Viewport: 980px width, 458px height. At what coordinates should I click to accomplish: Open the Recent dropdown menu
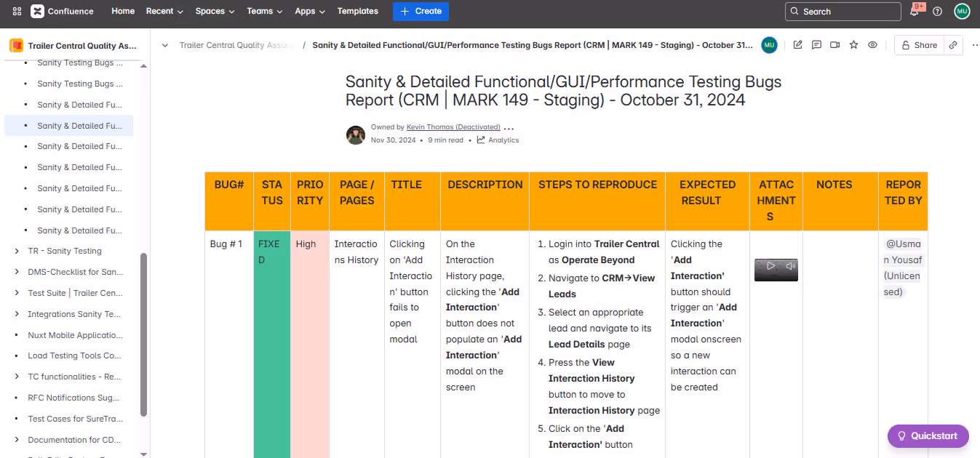(x=164, y=11)
